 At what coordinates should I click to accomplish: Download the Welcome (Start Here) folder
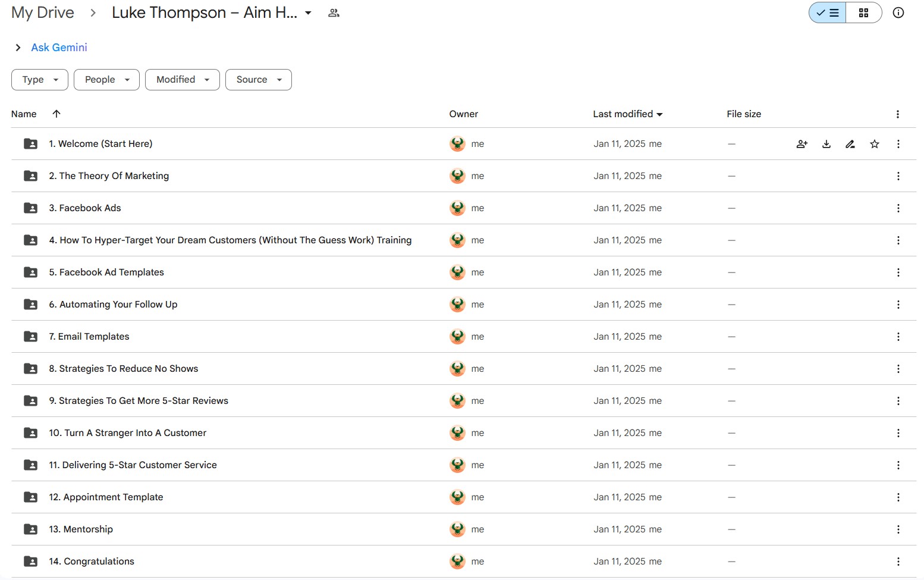tap(826, 144)
